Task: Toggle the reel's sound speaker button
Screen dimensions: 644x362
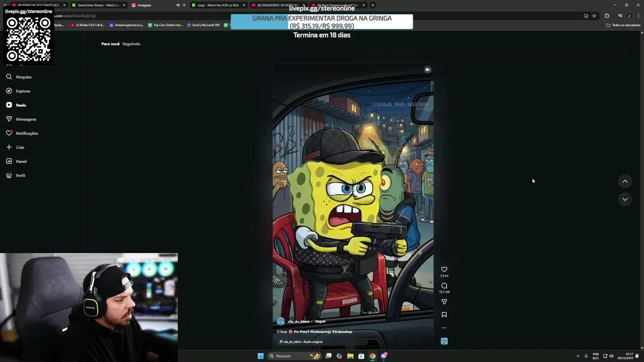Action: 427,70
